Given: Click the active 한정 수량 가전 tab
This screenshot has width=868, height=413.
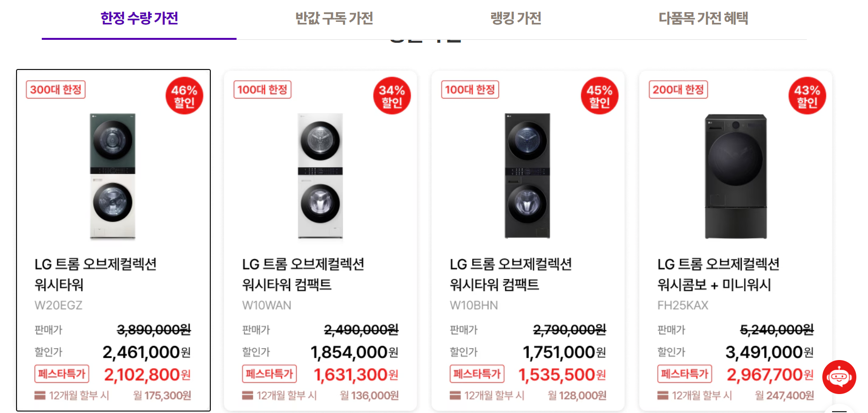Looking at the screenshot, I should pos(139,18).
